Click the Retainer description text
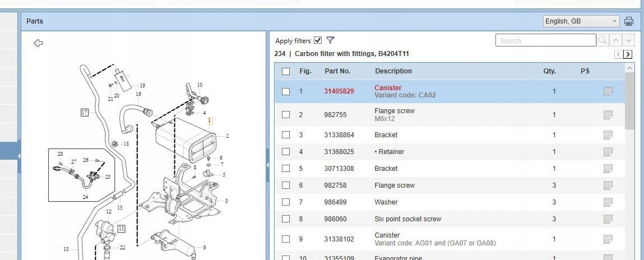 coord(391,151)
